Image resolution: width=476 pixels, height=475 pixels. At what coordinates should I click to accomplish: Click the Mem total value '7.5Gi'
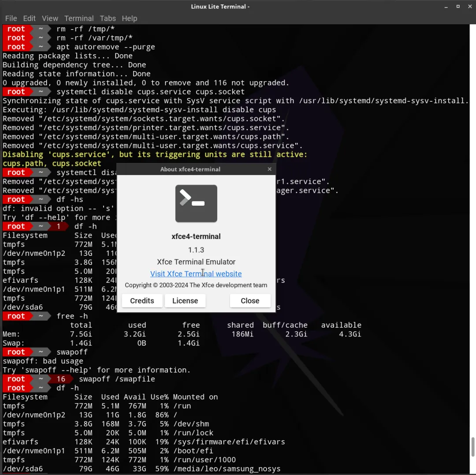[x=81, y=334]
